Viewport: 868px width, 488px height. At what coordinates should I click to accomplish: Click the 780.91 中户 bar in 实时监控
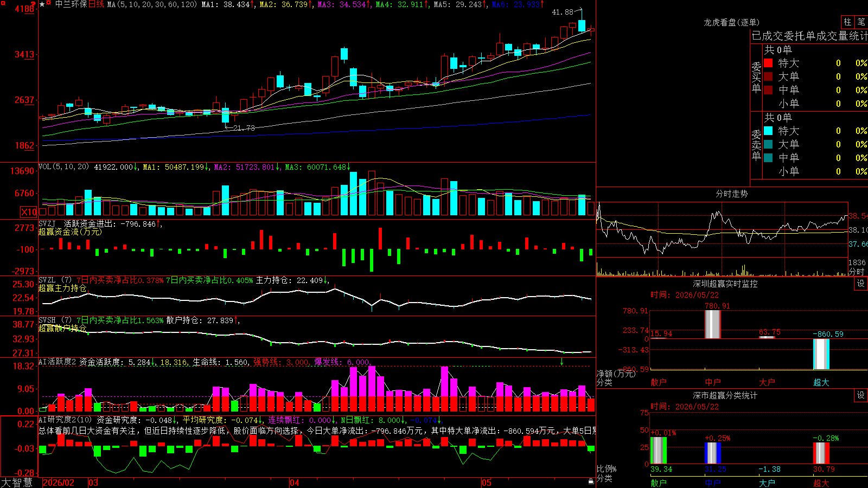coord(713,324)
